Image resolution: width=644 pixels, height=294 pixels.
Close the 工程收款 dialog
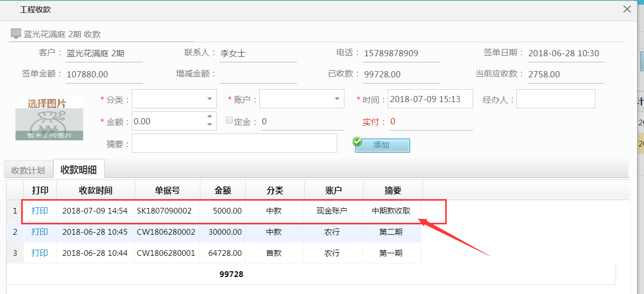(x=627, y=9)
